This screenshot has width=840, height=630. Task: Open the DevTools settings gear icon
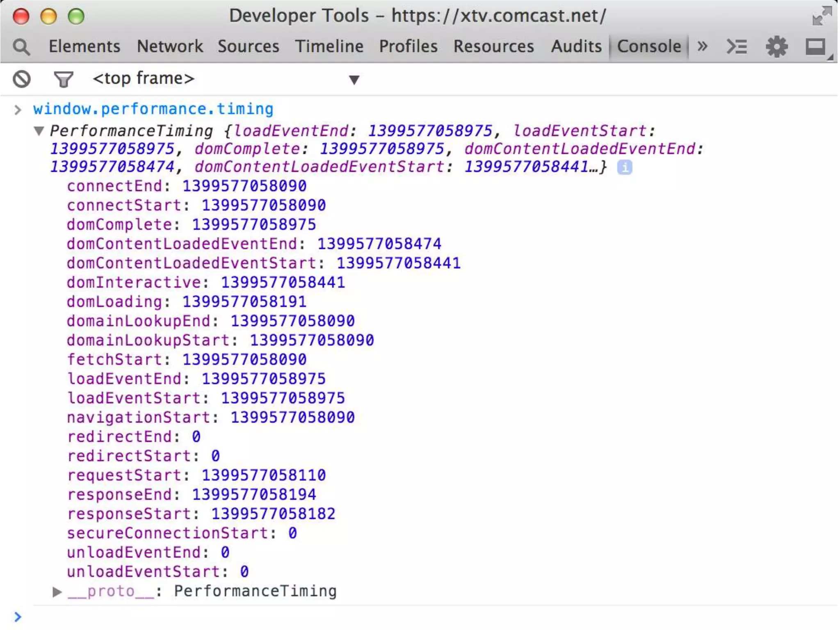point(776,47)
